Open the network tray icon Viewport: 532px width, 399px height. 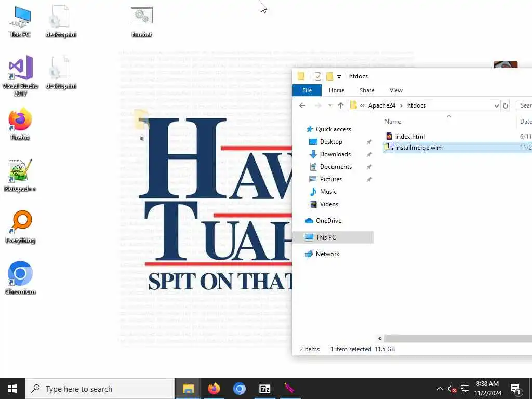(x=465, y=389)
